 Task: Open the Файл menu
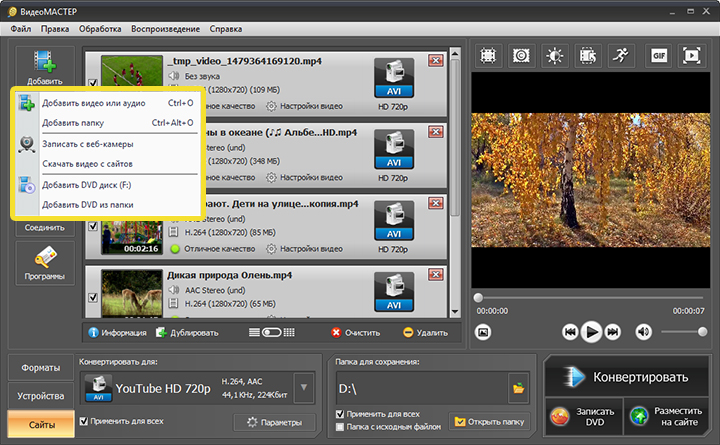21,29
